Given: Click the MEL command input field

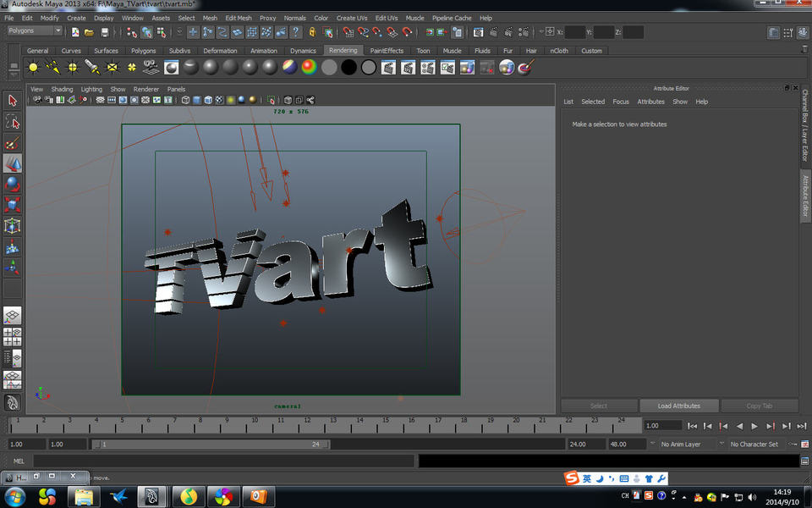Looking at the screenshot, I should pos(223,461).
